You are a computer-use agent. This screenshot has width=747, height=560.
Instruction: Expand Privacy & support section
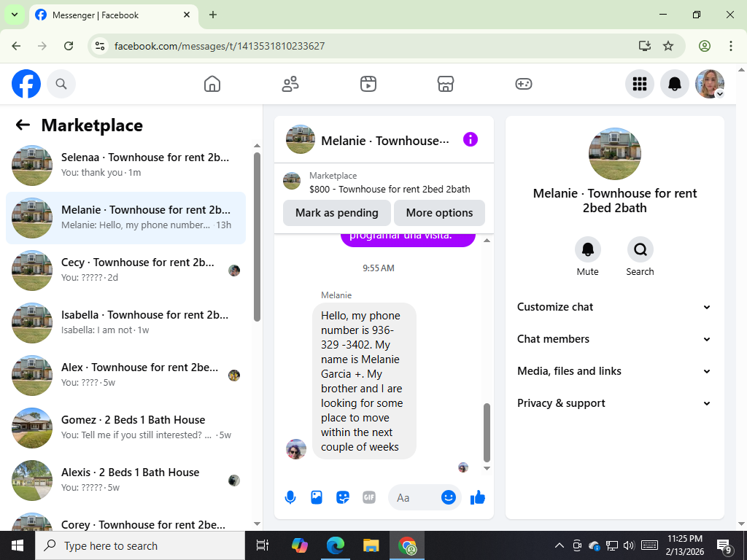click(x=614, y=403)
